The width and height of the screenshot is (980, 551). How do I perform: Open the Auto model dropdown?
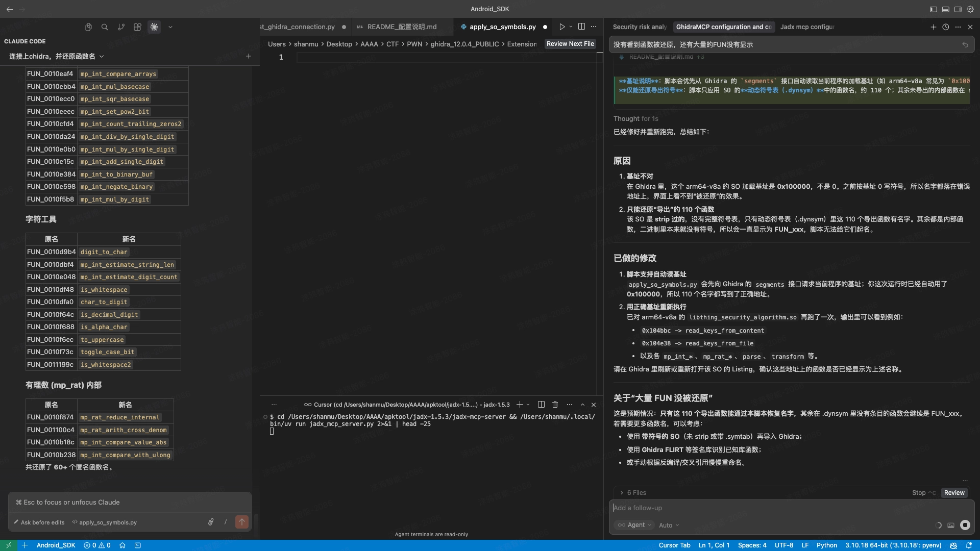pyautogui.click(x=669, y=525)
